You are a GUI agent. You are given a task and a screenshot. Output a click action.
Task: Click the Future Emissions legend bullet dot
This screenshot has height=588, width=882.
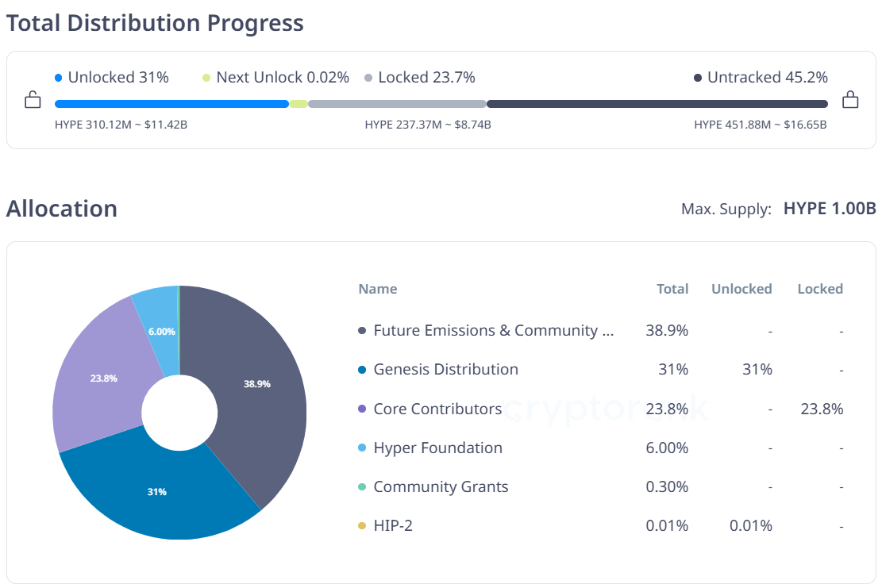click(362, 331)
